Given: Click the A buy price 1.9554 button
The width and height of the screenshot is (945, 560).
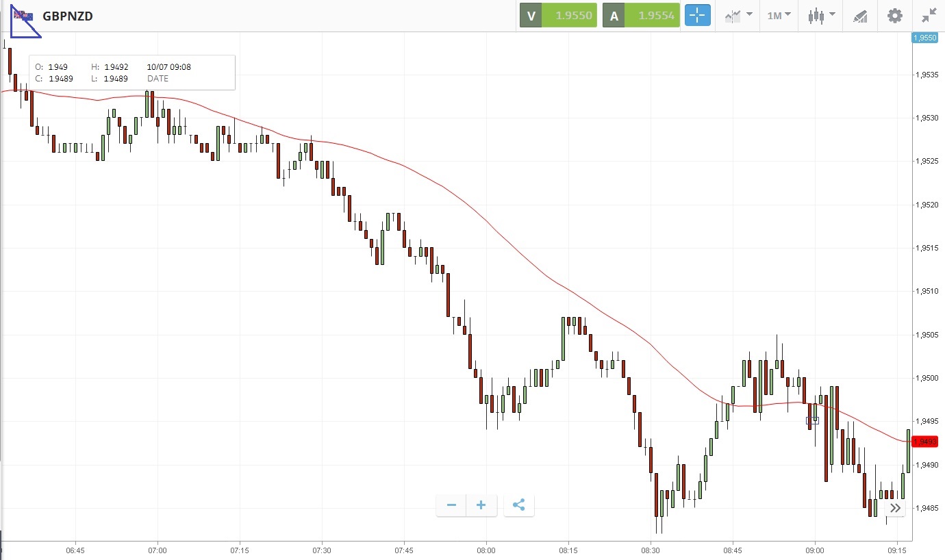Looking at the screenshot, I should coord(641,16).
